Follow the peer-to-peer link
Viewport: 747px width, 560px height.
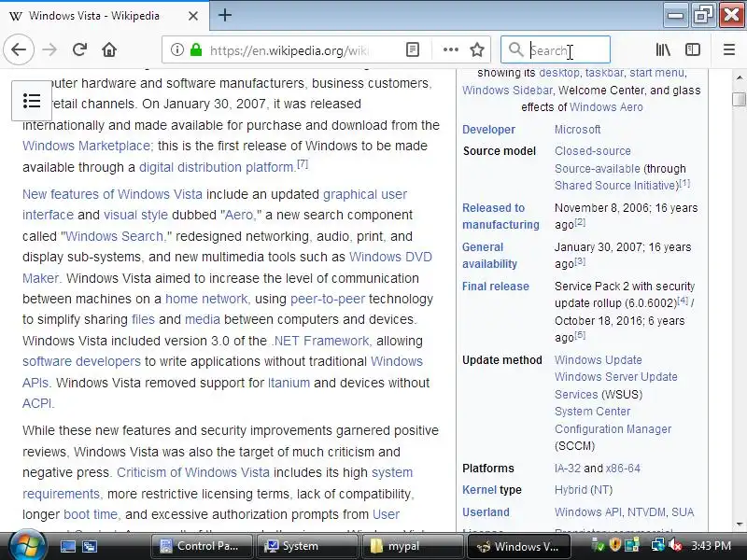point(328,299)
